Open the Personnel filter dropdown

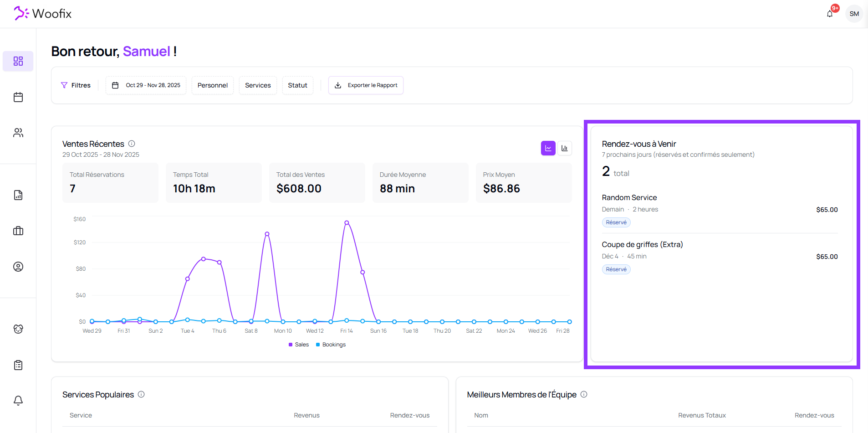point(212,85)
